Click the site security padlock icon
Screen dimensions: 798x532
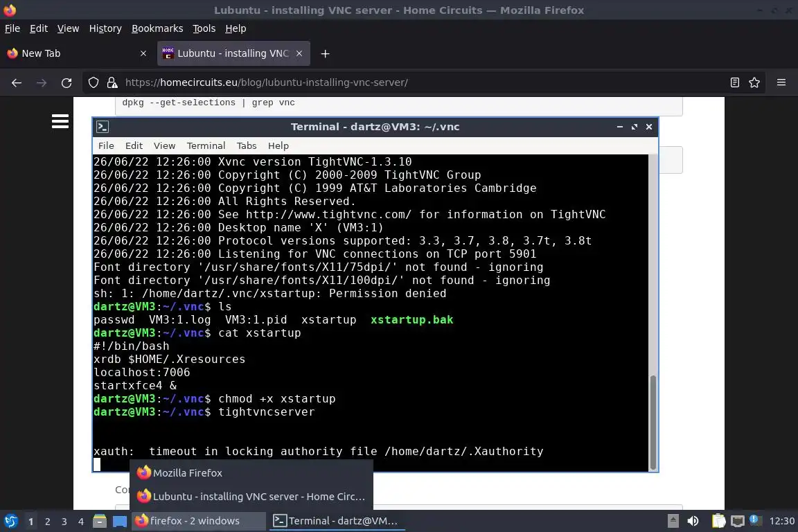point(112,82)
